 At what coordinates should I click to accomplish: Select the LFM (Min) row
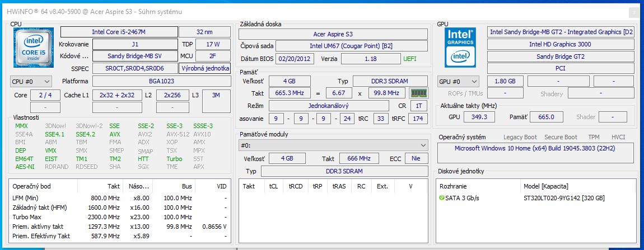click(x=119, y=199)
